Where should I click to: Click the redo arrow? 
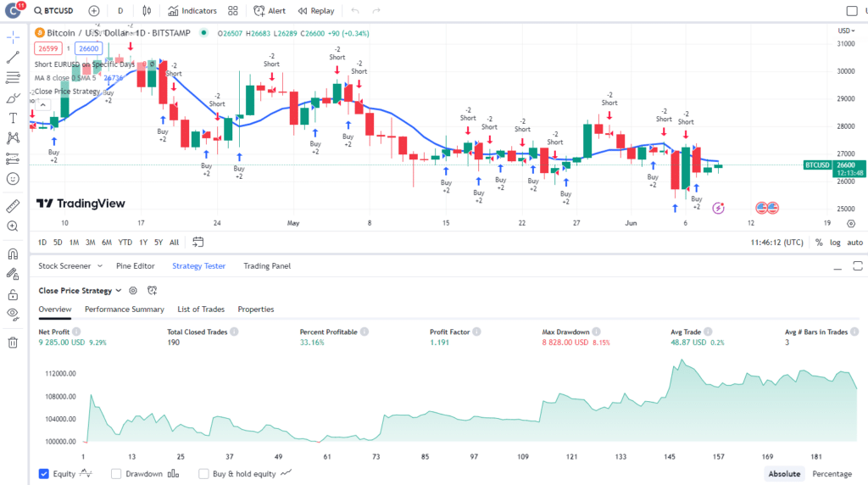pyautogui.click(x=376, y=10)
